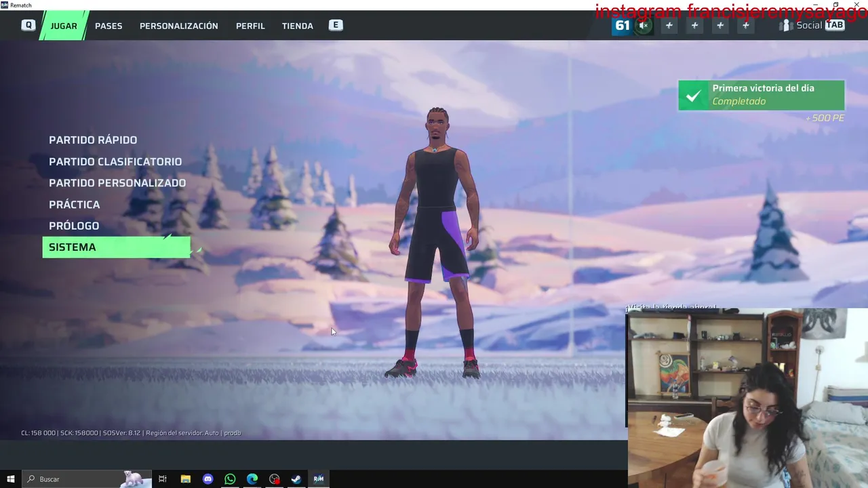Image resolution: width=868 pixels, height=488 pixels.
Task: Click the player character model
Action: pos(435,243)
